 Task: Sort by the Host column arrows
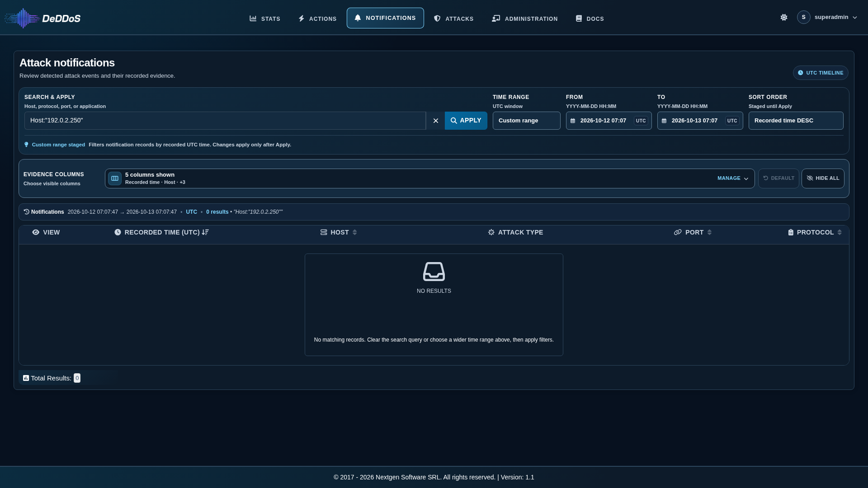pyautogui.click(x=354, y=232)
